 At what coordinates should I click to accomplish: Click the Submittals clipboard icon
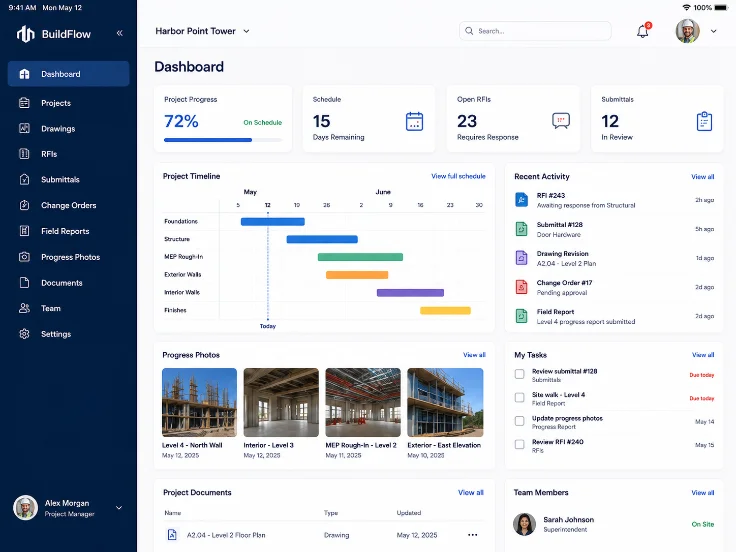tap(704, 122)
